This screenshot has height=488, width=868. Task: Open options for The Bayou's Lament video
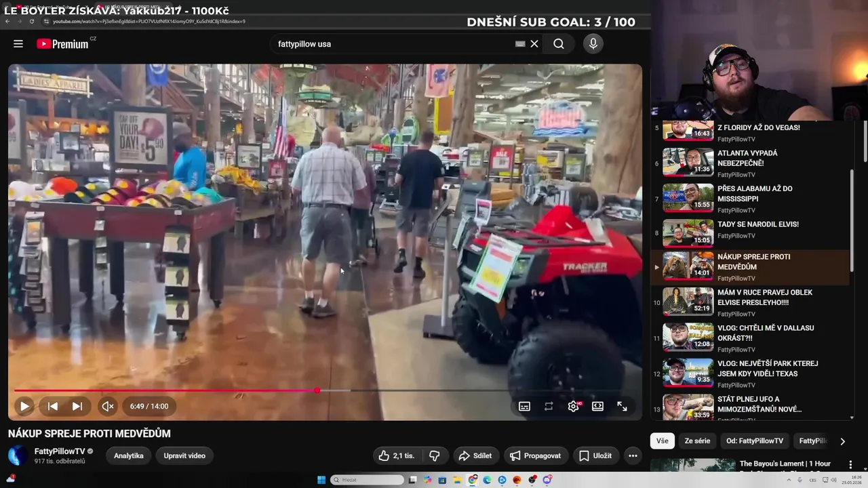click(850, 464)
